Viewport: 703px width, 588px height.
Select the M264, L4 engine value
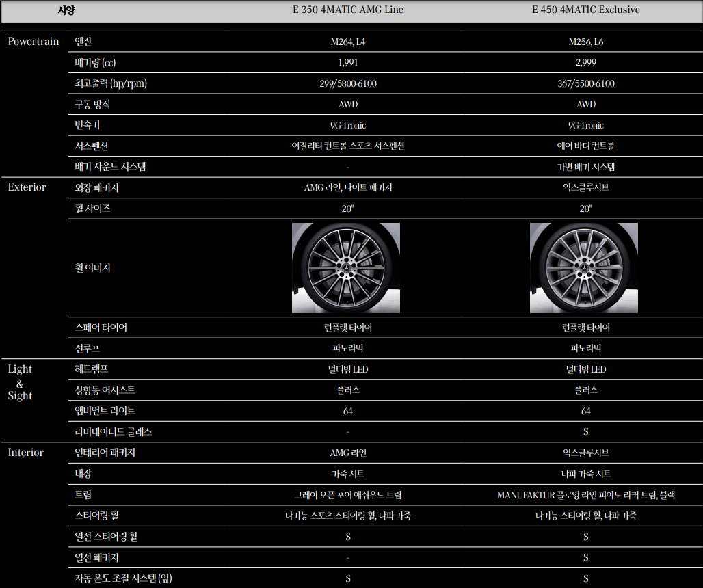[348, 42]
